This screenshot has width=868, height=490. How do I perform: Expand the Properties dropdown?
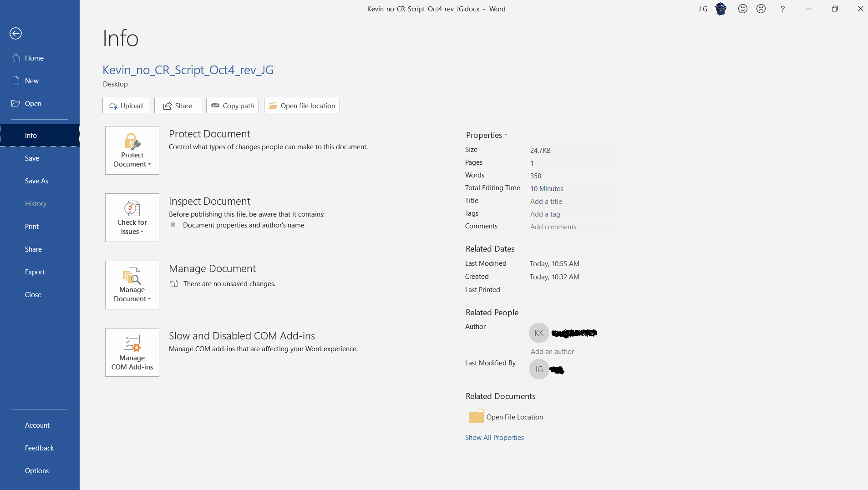[487, 135]
